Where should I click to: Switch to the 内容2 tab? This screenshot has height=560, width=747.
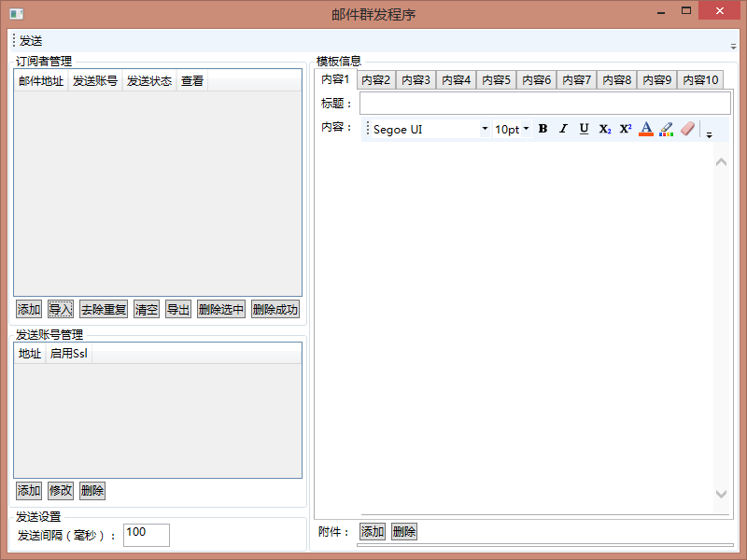click(x=376, y=80)
